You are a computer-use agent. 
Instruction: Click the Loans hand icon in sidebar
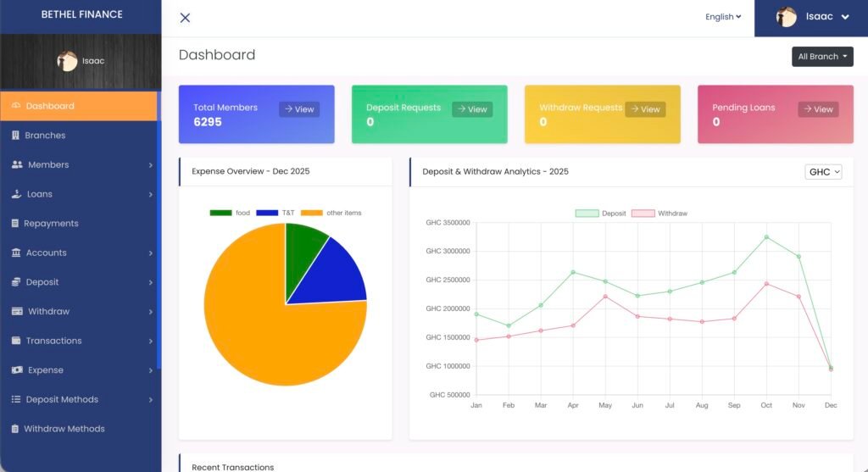[16, 194]
